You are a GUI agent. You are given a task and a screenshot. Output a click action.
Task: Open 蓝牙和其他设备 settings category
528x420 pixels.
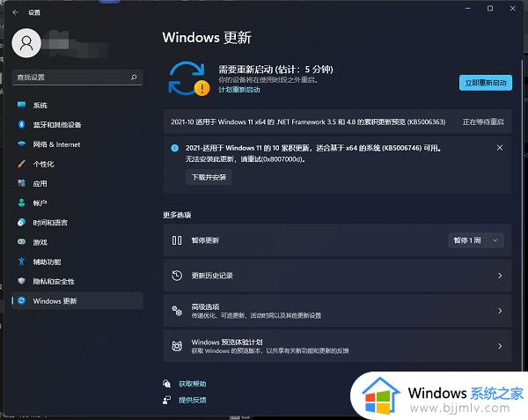77,125
